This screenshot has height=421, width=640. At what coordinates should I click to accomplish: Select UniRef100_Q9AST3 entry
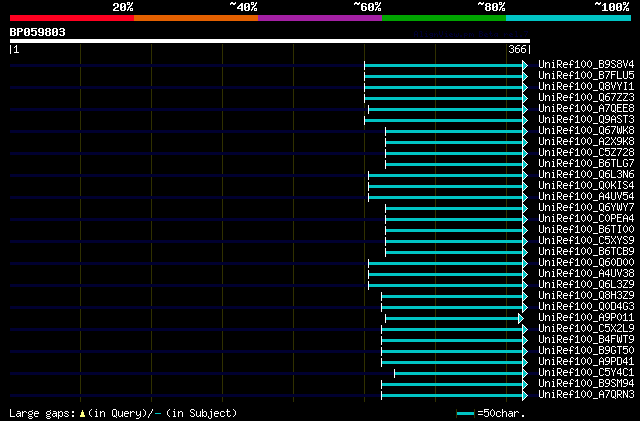(586, 120)
